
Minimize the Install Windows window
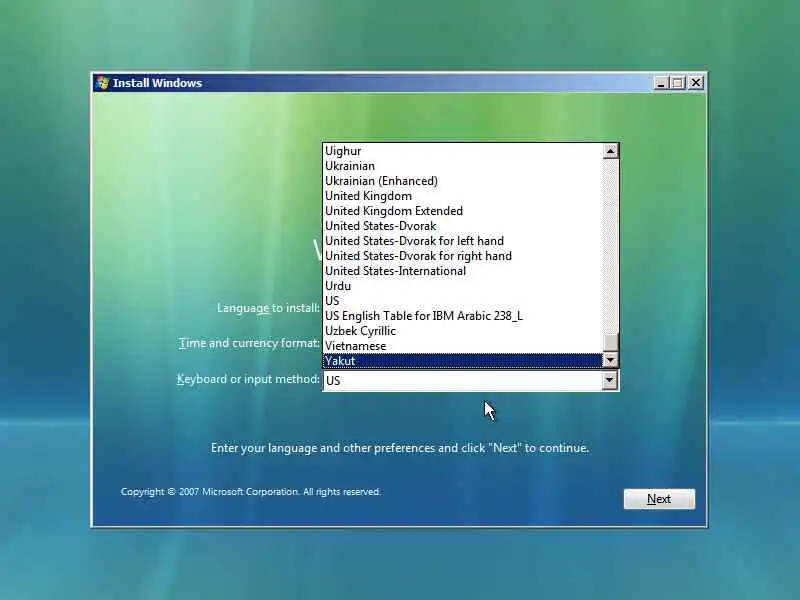click(x=661, y=83)
